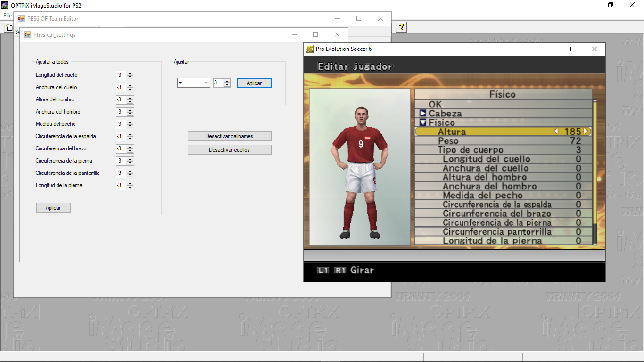Screen dimensions: 644x362
Task: Select Anchura del hombro in the game menu
Action: [x=503, y=186]
